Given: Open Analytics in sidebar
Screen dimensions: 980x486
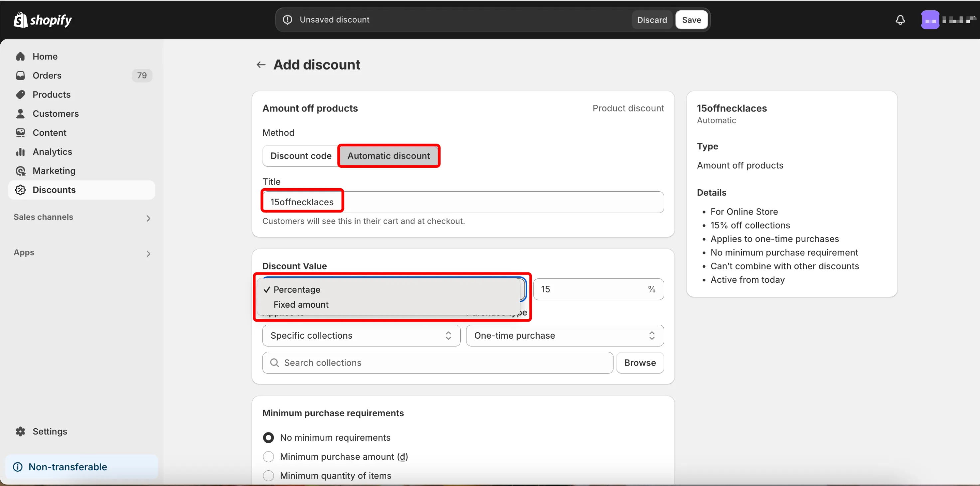Looking at the screenshot, I should tap(82, 151).
